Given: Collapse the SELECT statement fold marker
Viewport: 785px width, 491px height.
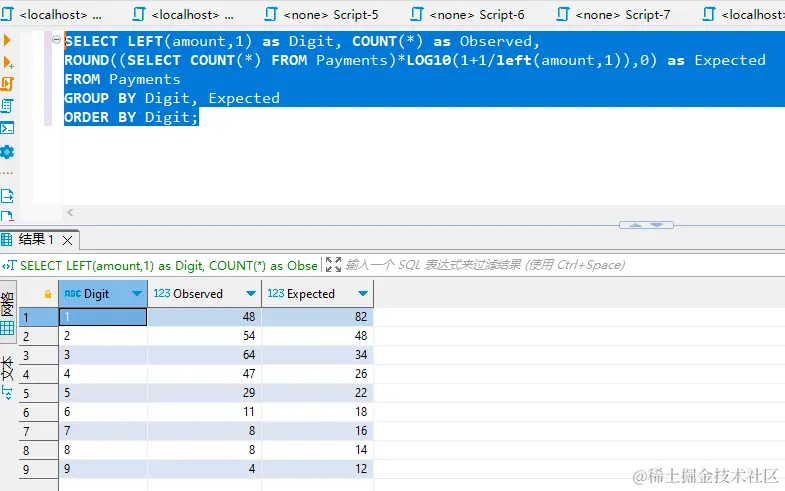Looking at the screenshot, I should (x=57, y=40).
